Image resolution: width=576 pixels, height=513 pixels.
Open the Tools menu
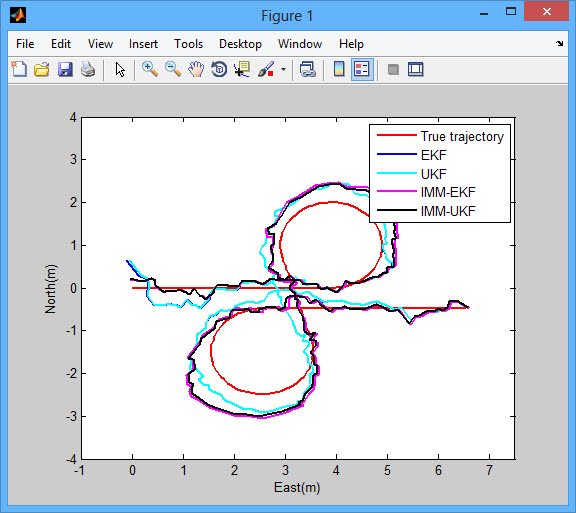click(x=188, y=44)
